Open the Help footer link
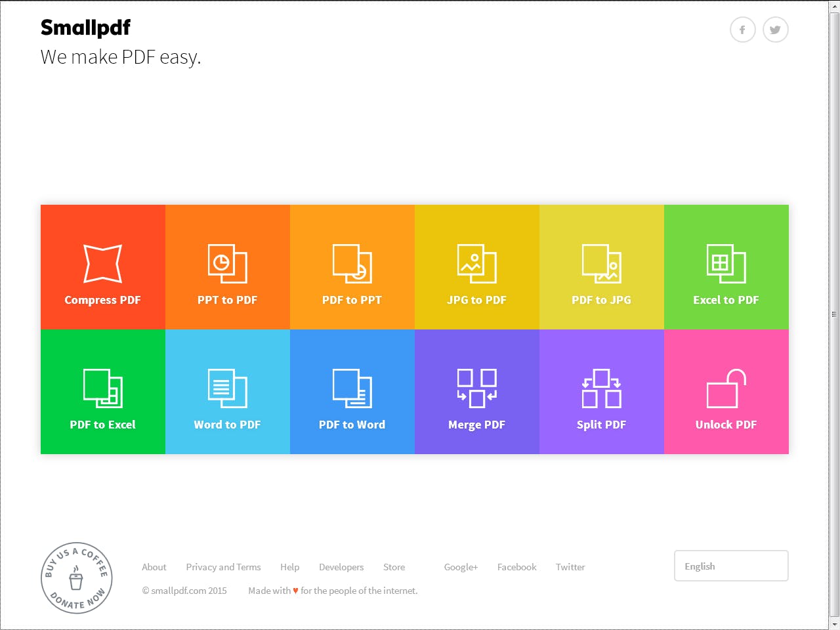This screenshot has width=840, height=630. [x=290, y=567]
